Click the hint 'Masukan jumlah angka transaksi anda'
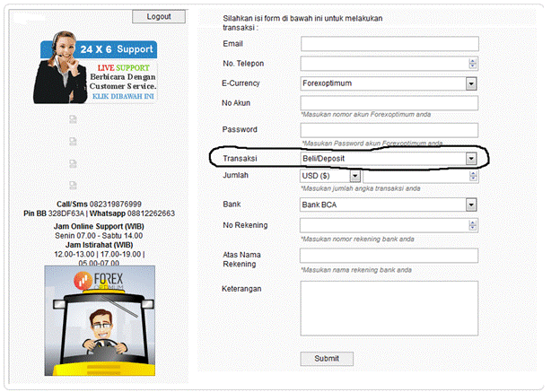The image size is (560, 392). point(361,188)
